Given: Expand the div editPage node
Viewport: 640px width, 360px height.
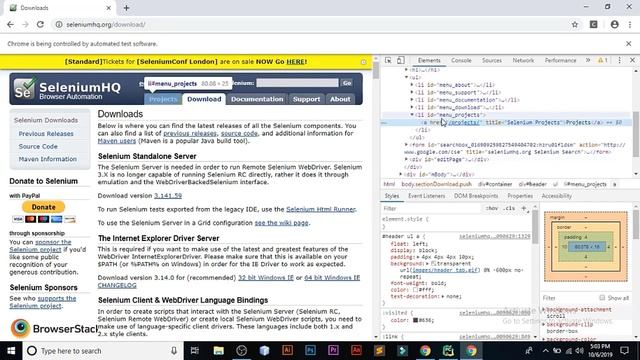Looking at the screenshot, I should (x=407, y=159).
